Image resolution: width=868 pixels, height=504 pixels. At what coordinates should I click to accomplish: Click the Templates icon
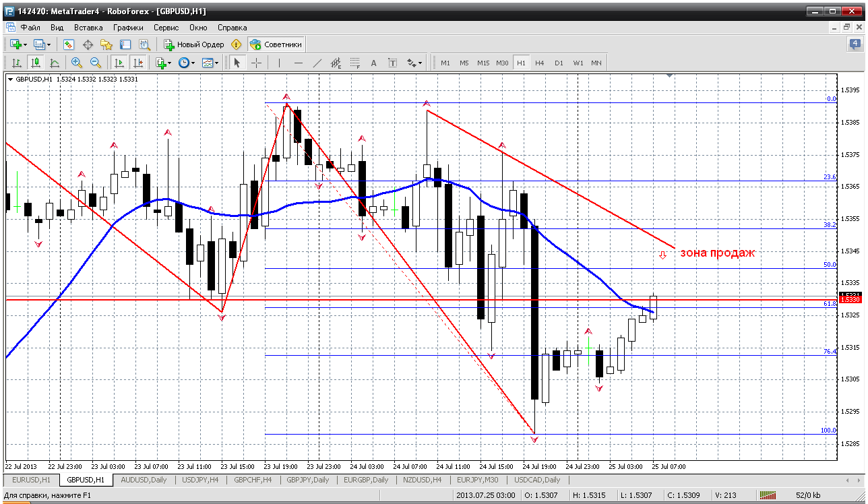pos(208,63)
